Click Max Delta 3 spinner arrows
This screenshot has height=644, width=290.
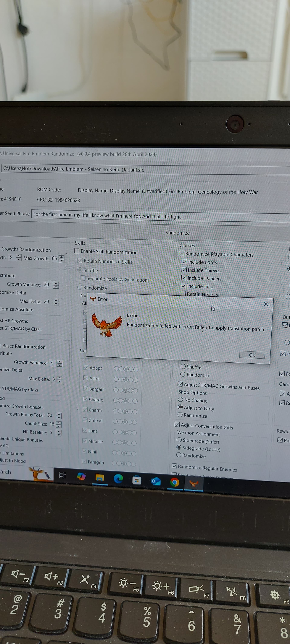tap(59, 379)
